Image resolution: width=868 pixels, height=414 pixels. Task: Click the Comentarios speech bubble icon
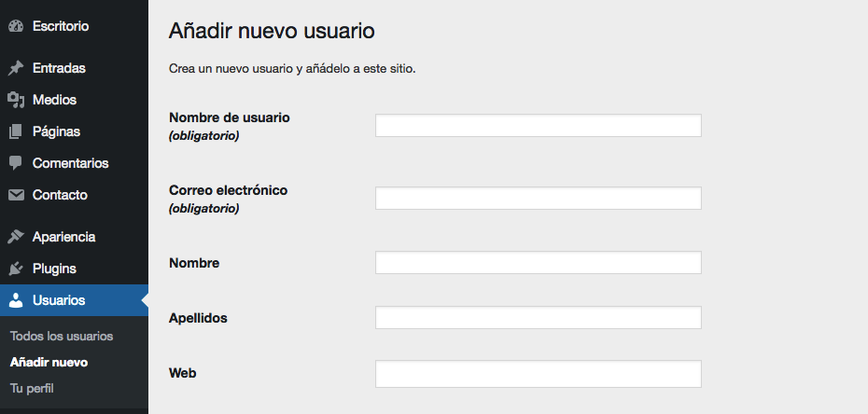pos(15,163)
